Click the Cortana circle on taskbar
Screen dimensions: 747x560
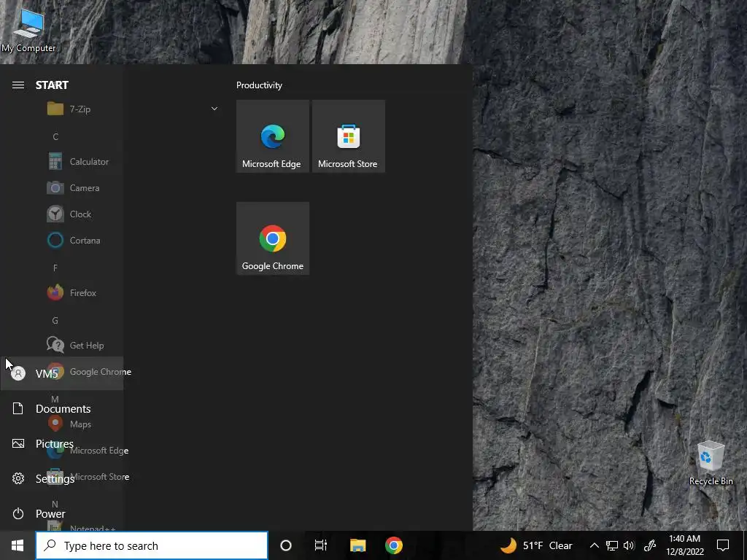pyautogui.click(x=286, y=545)
